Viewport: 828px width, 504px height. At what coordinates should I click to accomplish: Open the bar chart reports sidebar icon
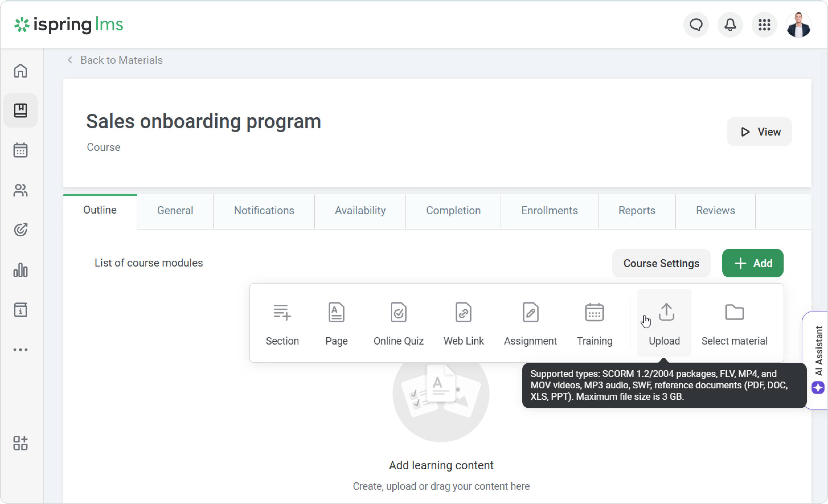[x=21, y=270]
